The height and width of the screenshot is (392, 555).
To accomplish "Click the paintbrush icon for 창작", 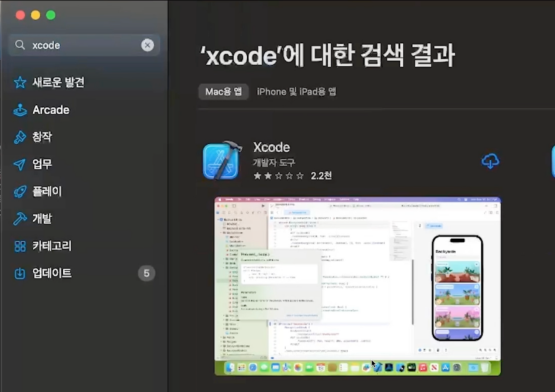I will point(20,137).
